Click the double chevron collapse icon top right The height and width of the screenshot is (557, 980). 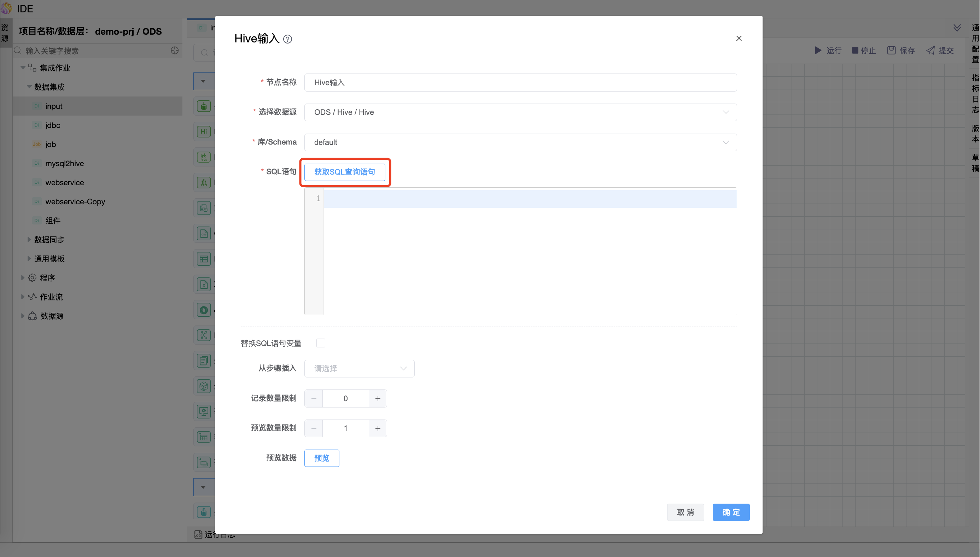pyautogui.click(x=957, y=28)
